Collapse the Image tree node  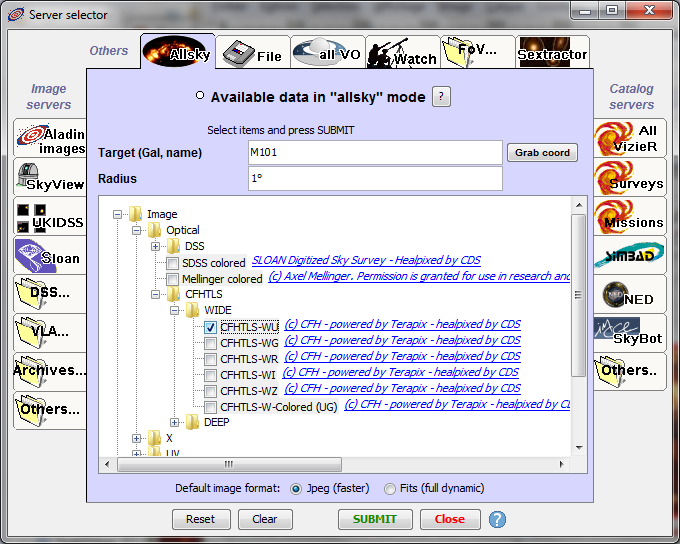pos(118,214)
